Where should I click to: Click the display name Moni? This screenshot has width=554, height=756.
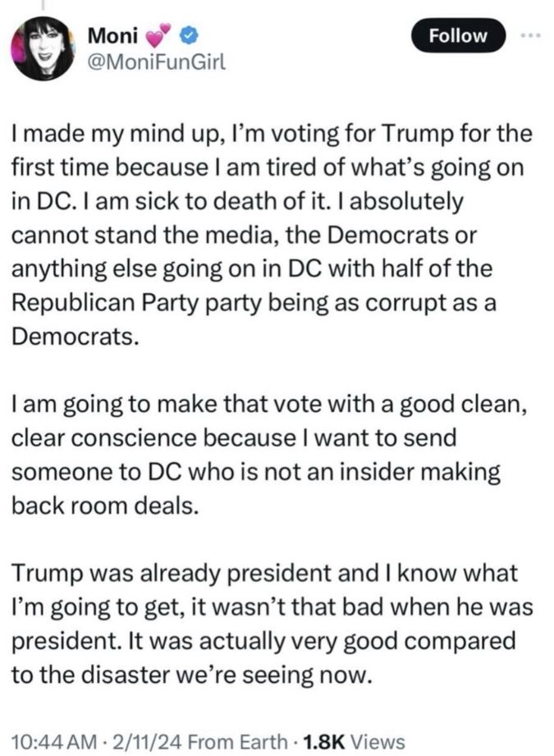[x=113, y=35]
